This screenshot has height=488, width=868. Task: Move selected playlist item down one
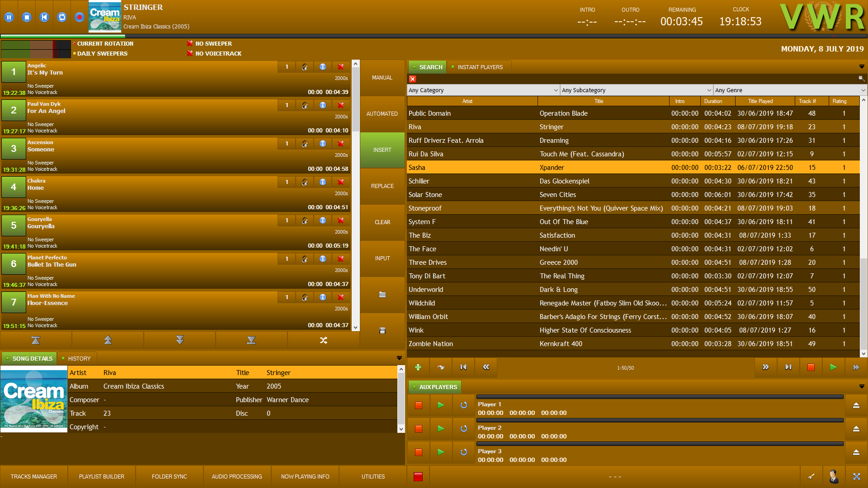tap(180, 340)
